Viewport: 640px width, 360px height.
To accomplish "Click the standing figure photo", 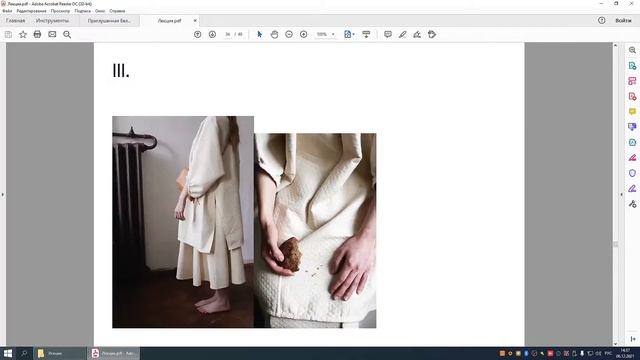I will (183, 222).
